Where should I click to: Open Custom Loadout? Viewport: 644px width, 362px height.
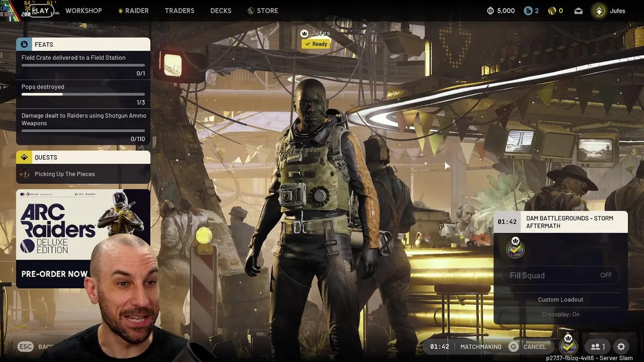pos(560,299)
